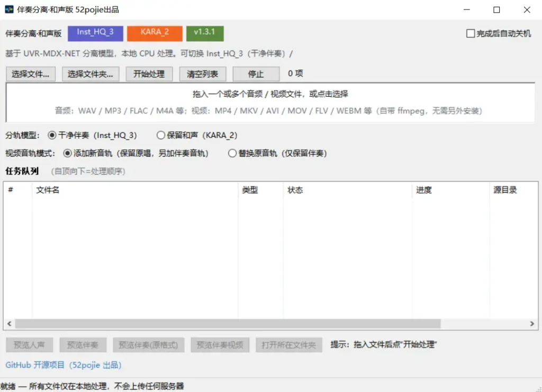
Task: Click the 预览人声 button
Action: pos(30,345)
